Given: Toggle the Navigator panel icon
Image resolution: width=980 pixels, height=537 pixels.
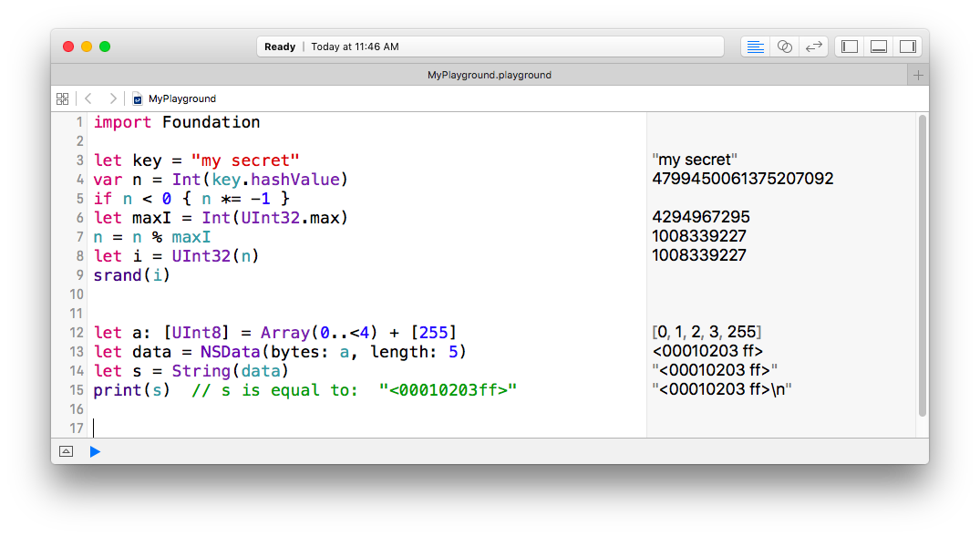Looking at the screenshot, I should click(849, 46).
